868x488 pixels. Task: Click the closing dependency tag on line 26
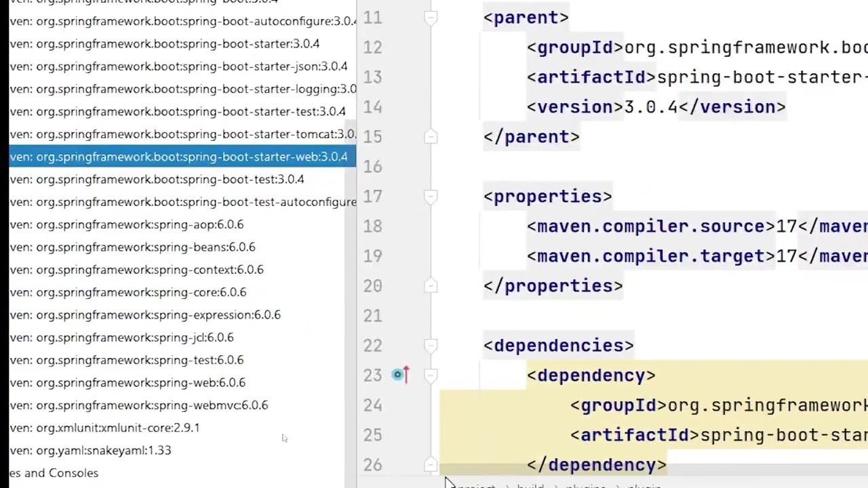(597, 465)
